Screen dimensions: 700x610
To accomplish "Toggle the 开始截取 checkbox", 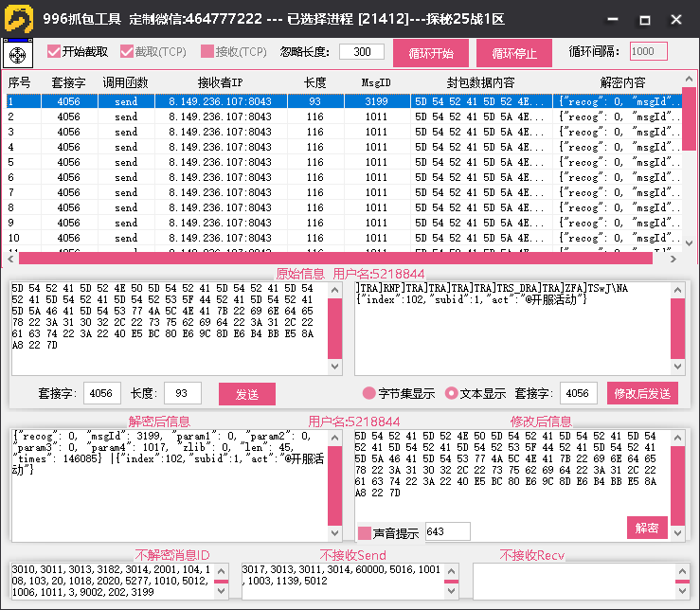I will pyautogui.click(x=54, y=52).
